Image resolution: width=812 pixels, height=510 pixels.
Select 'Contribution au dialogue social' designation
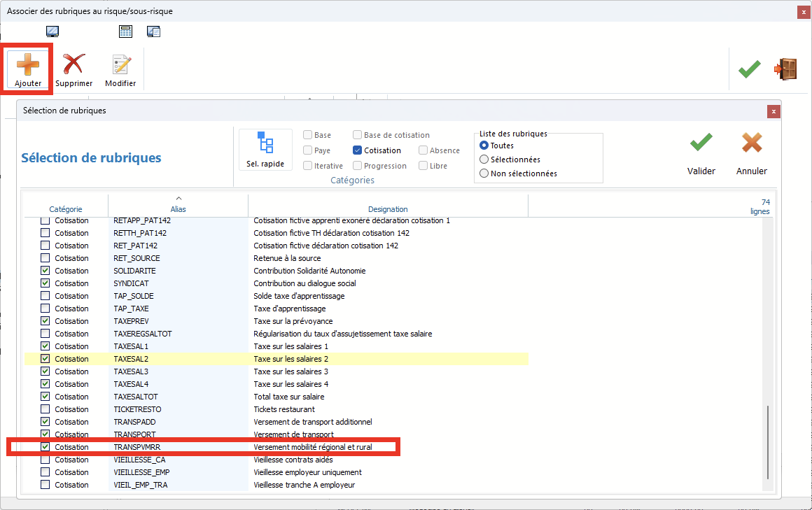pyautogui.click(x=304, y=283)
